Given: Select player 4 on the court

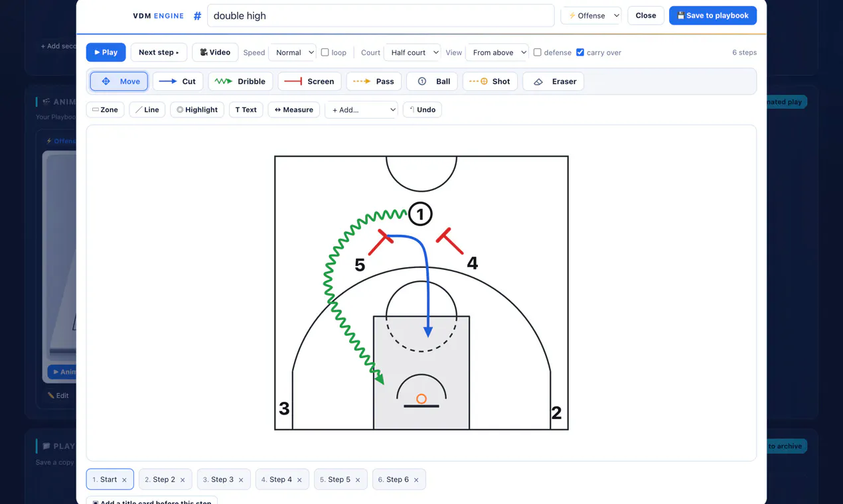Looking at the screenshot, I should (472, 263).
